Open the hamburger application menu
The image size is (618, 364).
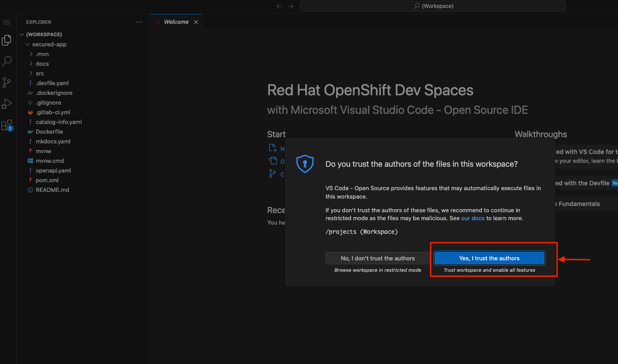(7, 22)
